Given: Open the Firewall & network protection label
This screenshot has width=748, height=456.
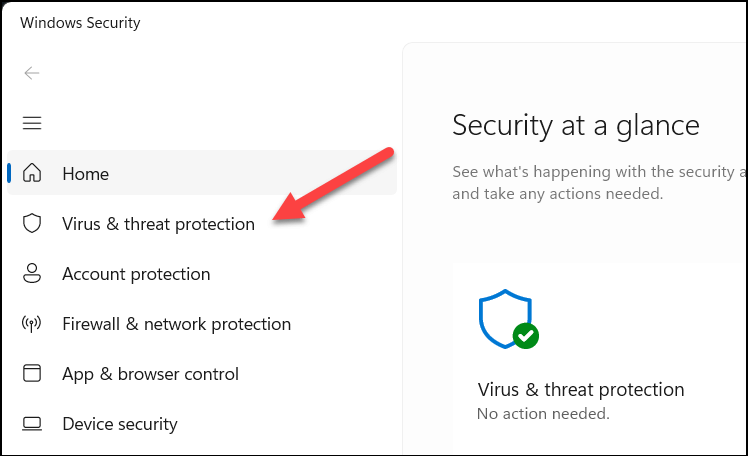Looking at the screenshot, I should point(176,324).
